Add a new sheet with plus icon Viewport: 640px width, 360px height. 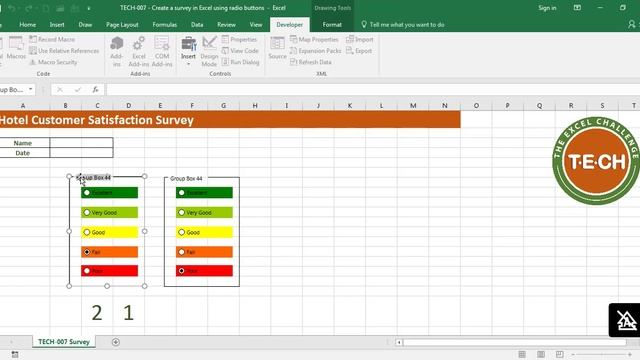(116, 342)
